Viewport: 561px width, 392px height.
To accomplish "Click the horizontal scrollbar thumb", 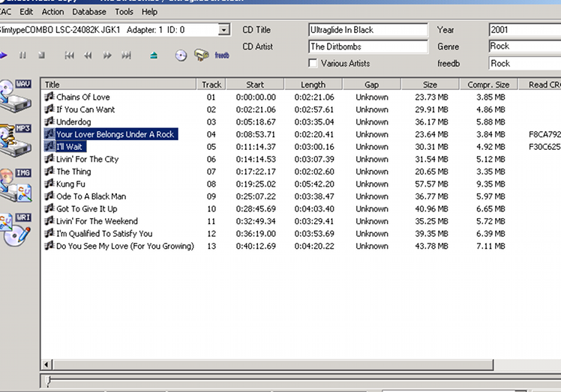I will click(x=273, y=364).
